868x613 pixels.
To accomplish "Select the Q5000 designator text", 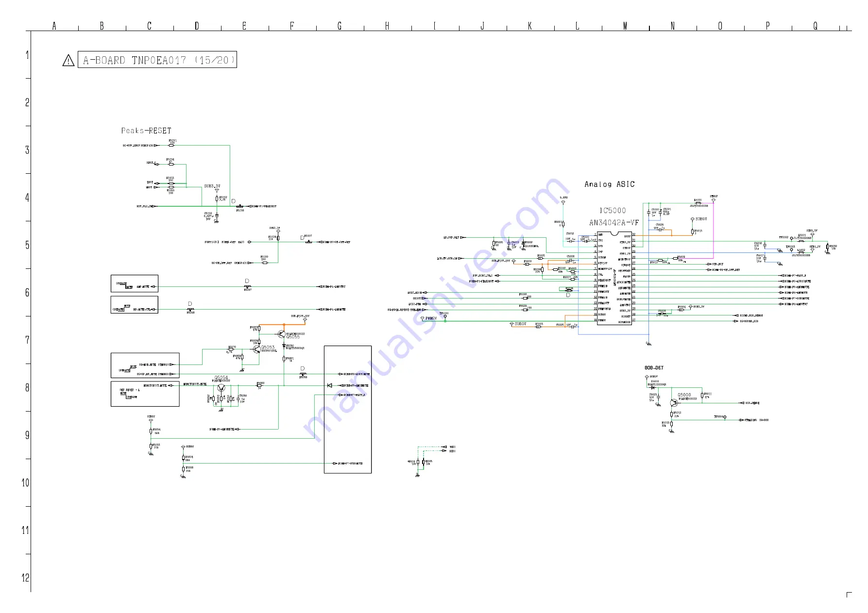I will (x=684, y=395).
